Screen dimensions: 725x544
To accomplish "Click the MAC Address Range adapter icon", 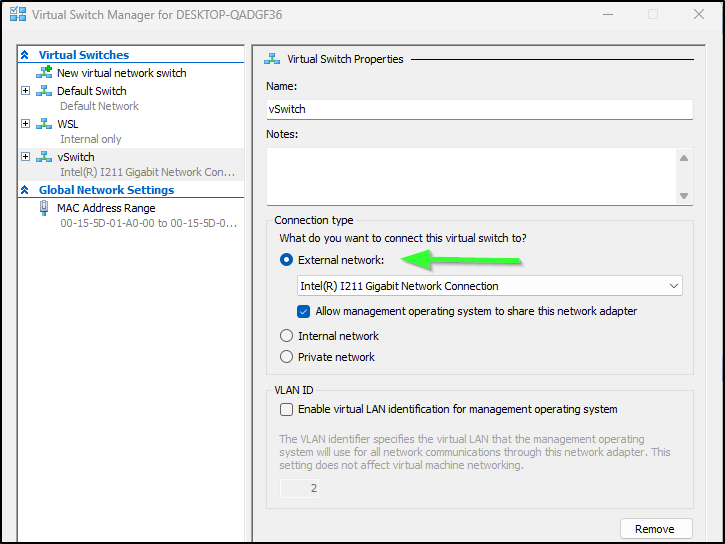I will pyautogui.click(x=44, y=208).
